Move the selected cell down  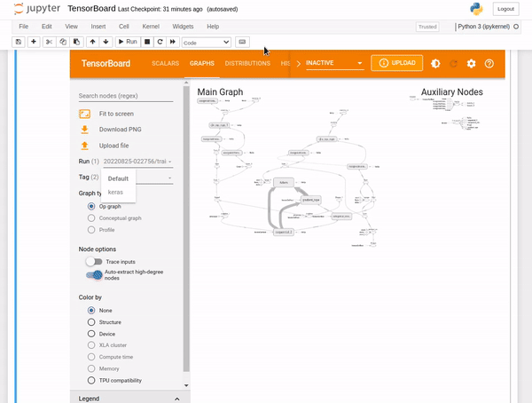[106, 42]
